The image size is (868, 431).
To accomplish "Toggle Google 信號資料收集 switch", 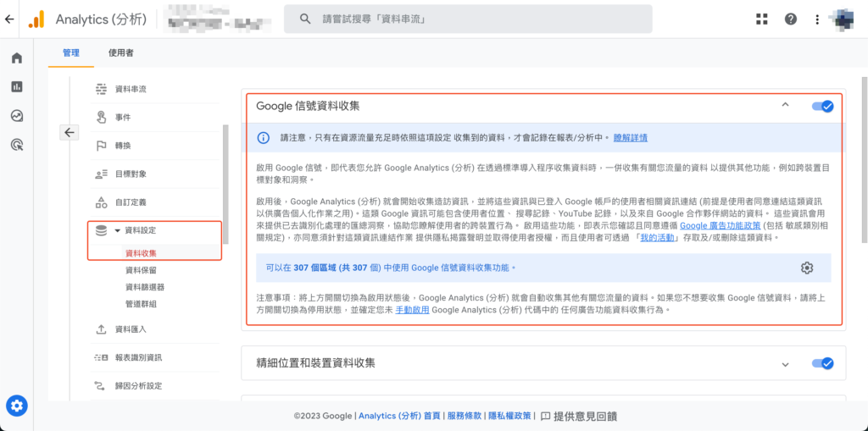I will (x=822, y=106).
